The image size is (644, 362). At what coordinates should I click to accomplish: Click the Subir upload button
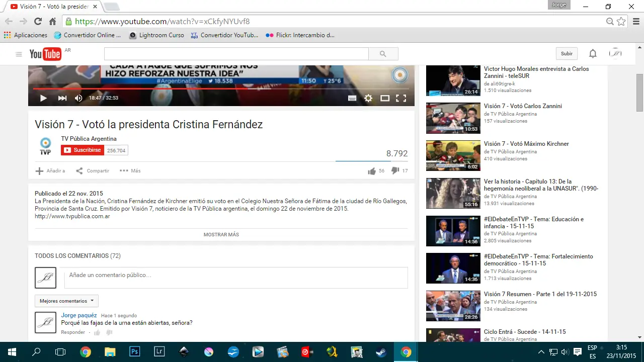click(x=567, y=54)
